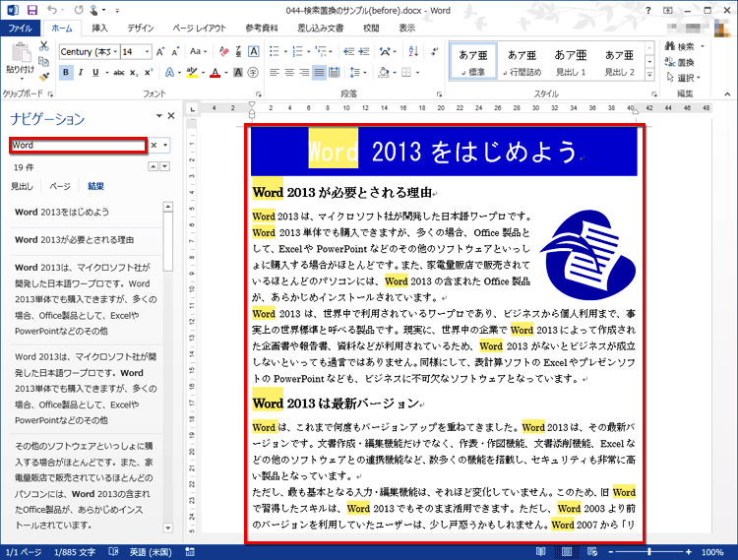Click the navigation search field containing Word

[x=78, y=145]
